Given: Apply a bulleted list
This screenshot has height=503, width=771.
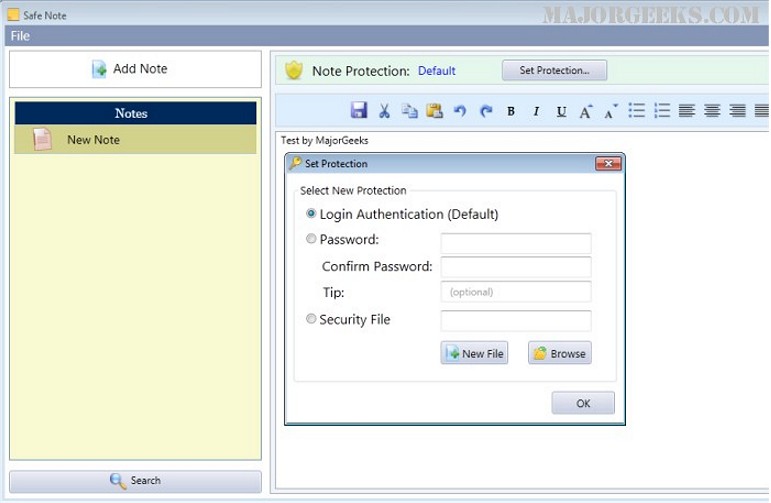Looking at the screenshot, I should pos(636,111).
